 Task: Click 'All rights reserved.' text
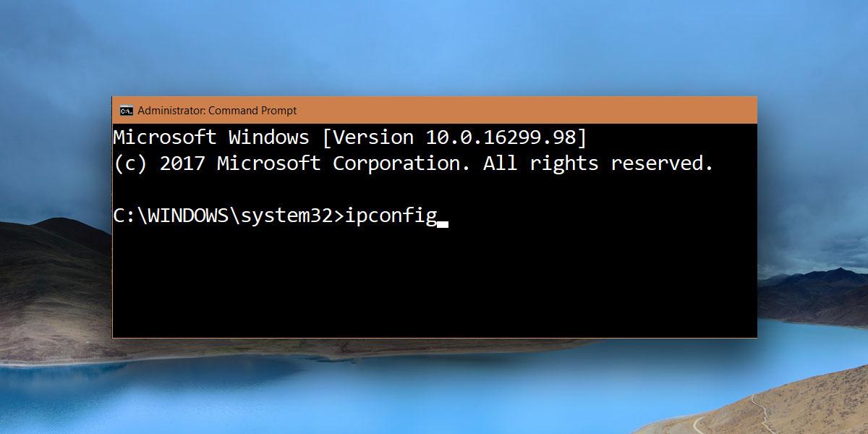598,164
